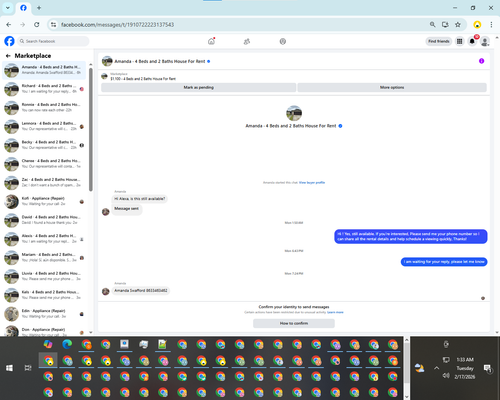
Task: View site information icon in address bar
Action: point(53,25)
